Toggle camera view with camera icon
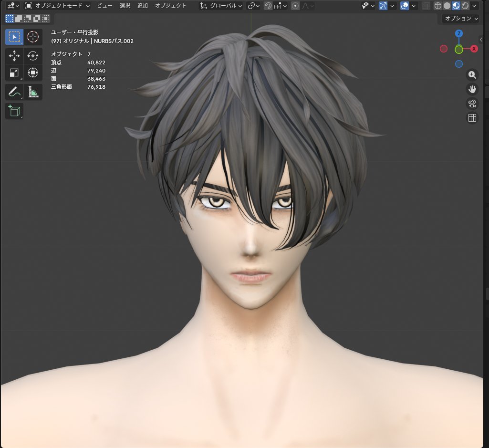This screenshot has height=448, width=489. [472, 104]
